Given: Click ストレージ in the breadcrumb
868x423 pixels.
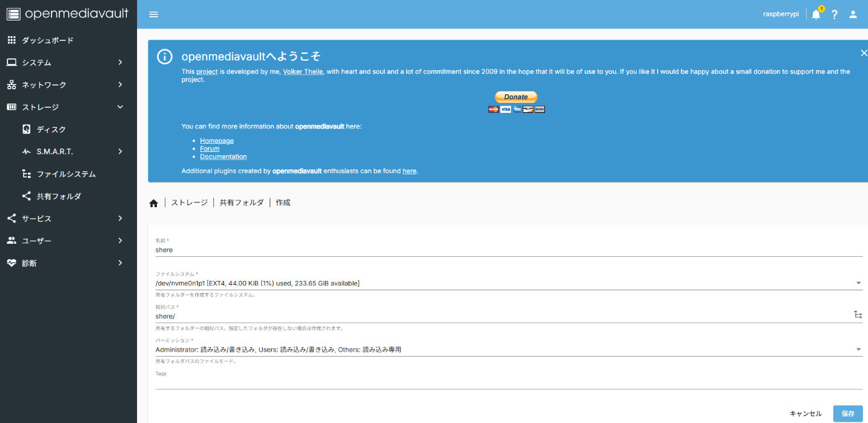Looking at the screenshot, I should [x=189, y=203].
